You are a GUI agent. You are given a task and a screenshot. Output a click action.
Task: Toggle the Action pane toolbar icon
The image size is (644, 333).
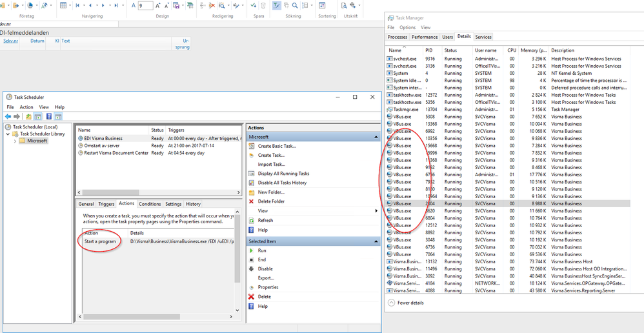pyautogui.click(x=58, y=117)
